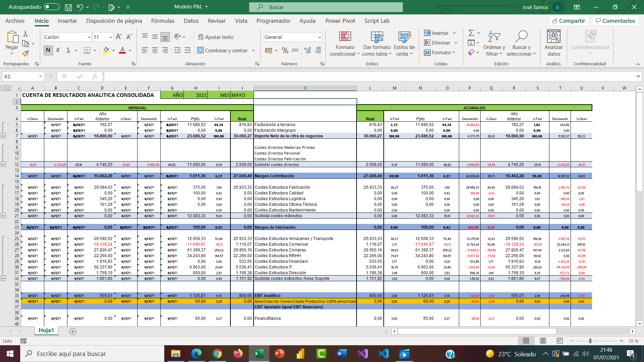
Task: Open Combinar y centrar dropdown arrow
Action: pos(254,51)
